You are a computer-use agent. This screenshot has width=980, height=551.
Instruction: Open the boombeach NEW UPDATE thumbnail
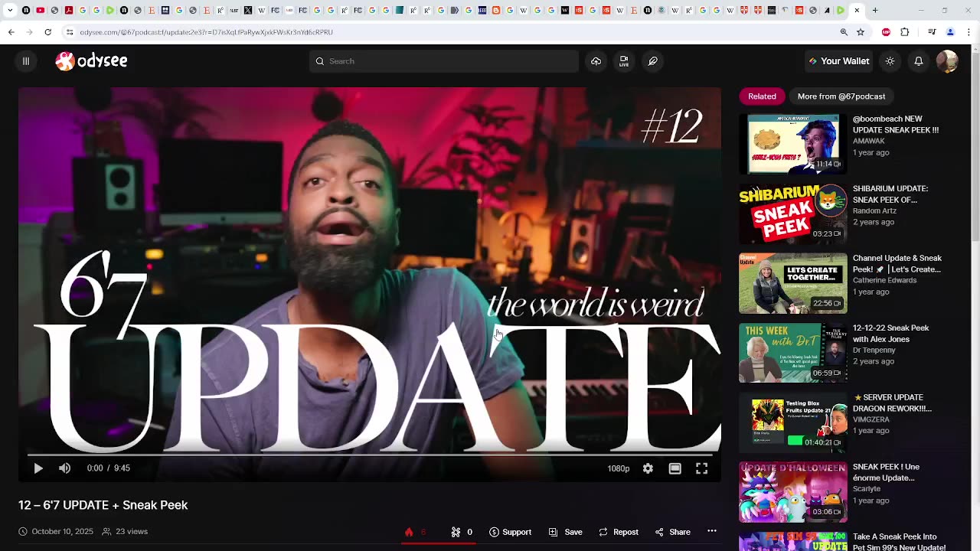point(793,144)
